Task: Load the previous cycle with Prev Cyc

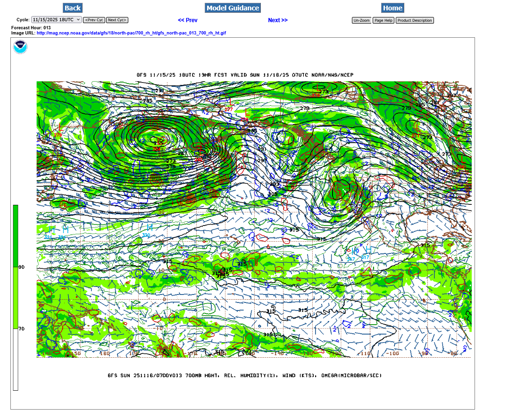Action: (x=94, y=20)
